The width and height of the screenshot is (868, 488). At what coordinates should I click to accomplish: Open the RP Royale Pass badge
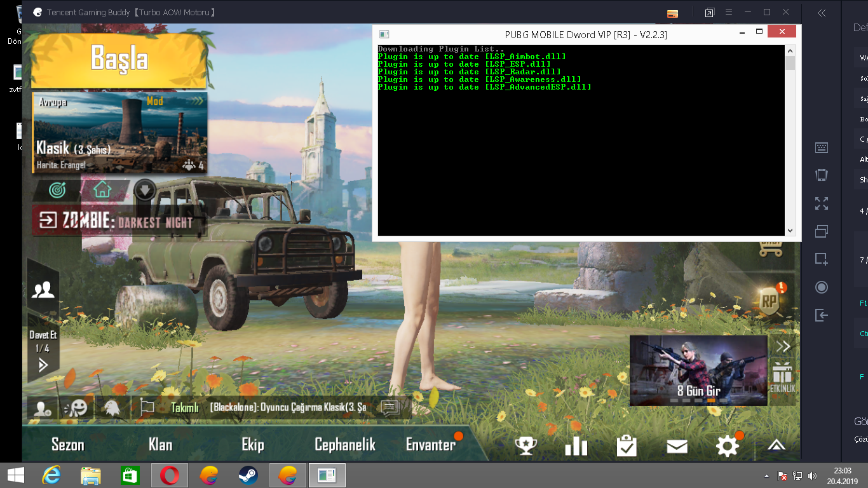pos(770,301)
